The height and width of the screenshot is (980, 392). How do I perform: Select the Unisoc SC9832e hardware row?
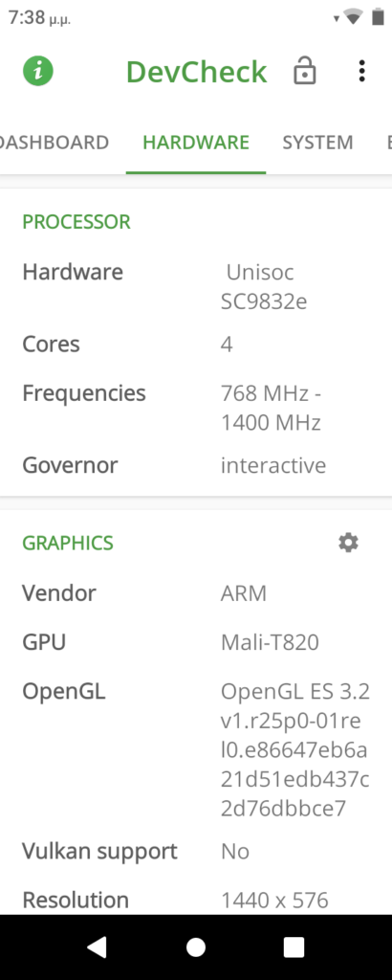pyautogui.click(x=196, y=287)
